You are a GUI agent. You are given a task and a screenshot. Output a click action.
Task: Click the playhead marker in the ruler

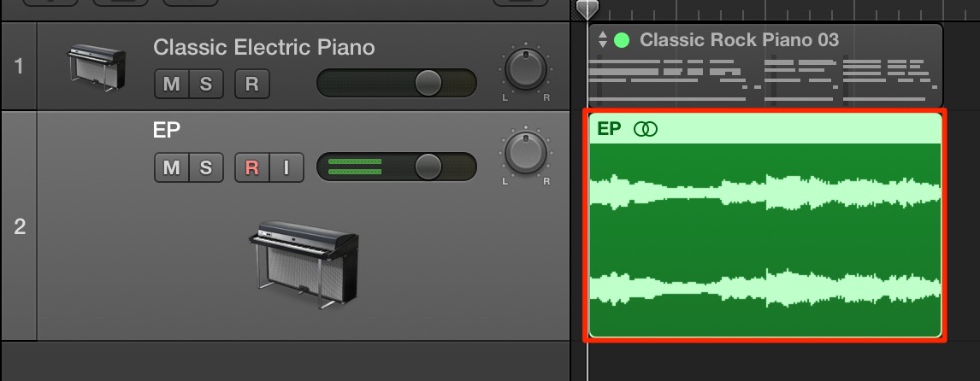coord(587,9)
